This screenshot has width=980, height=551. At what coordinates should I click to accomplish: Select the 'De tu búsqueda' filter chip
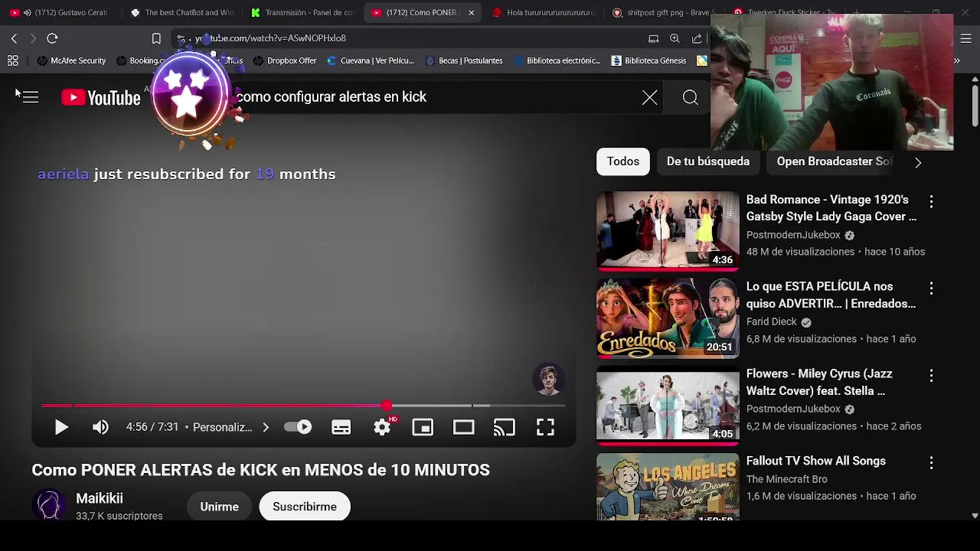708,161
